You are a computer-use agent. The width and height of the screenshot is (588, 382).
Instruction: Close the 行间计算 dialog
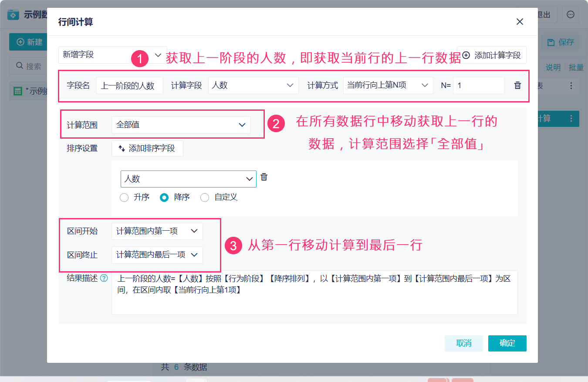click(520, 22)
